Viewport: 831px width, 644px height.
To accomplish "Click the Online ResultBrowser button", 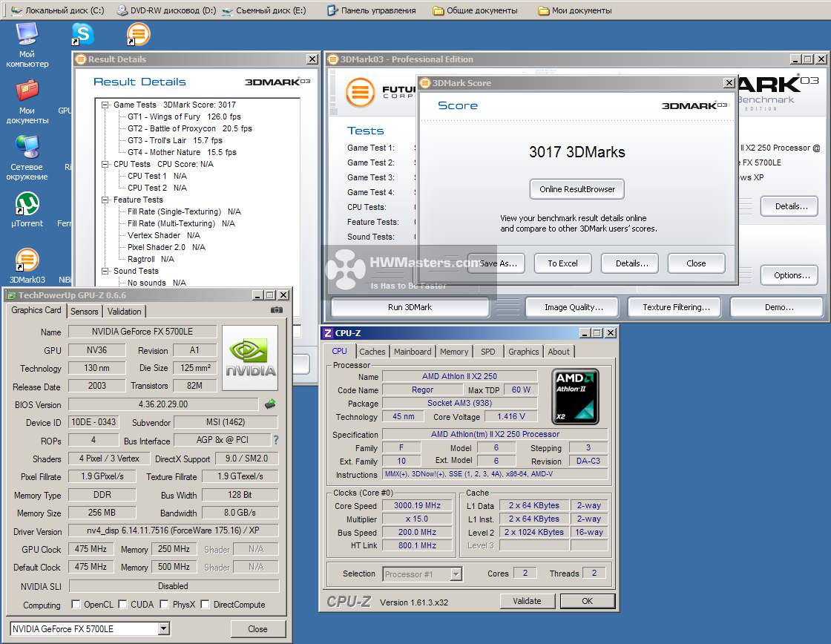I will click(577, 189).
